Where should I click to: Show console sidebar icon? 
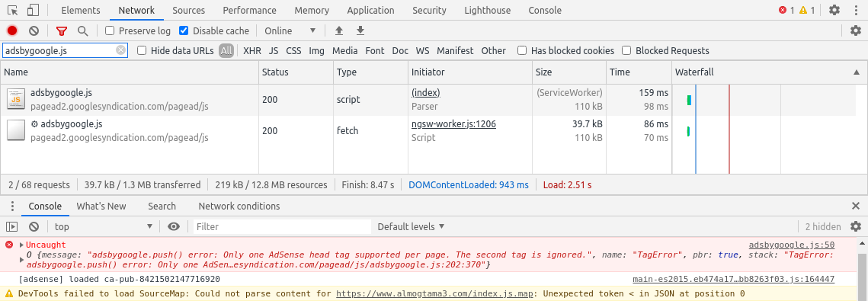(11, 226)
